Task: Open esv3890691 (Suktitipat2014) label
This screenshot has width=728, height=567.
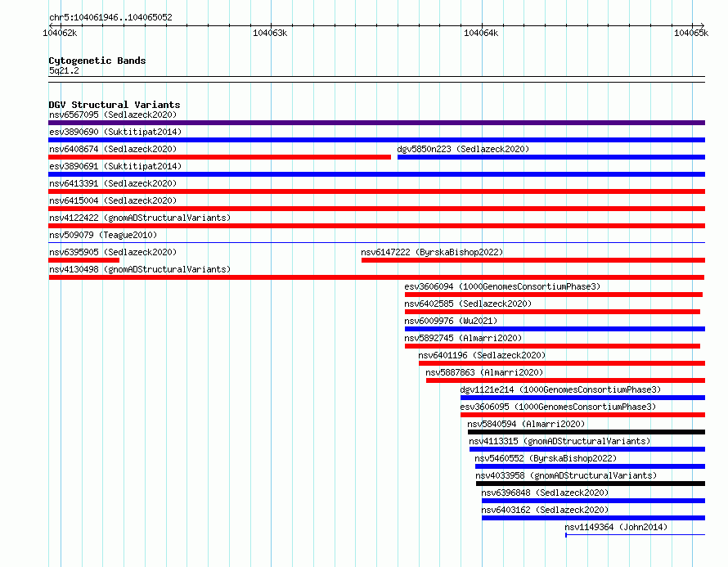Action: click(115, 166)
